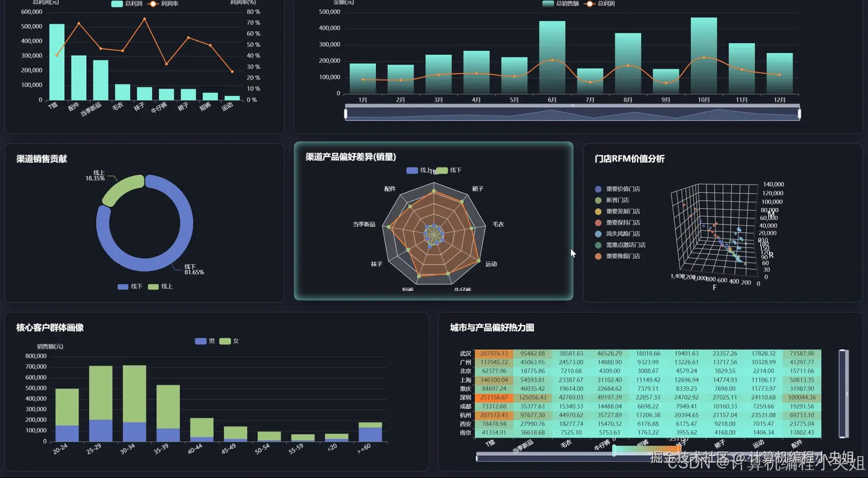Click heatmap vertical scroll slider
Screen dimensions: 868x478
[843, 394]
